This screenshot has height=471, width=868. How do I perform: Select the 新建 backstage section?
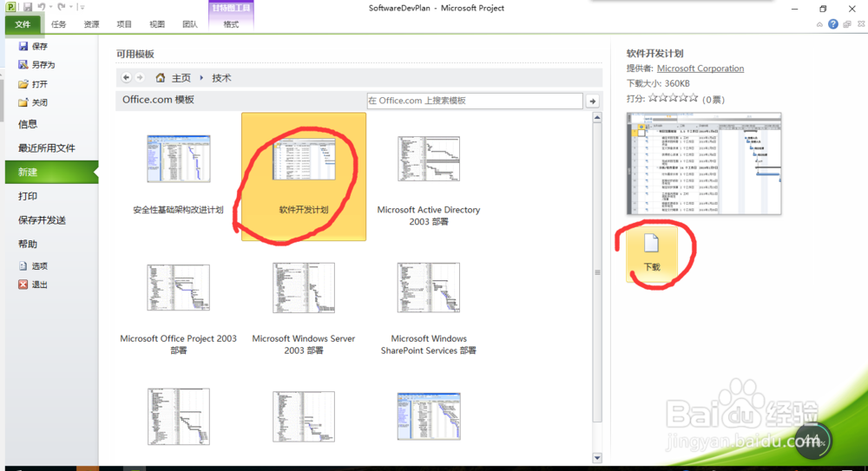(x=51, y=172)
